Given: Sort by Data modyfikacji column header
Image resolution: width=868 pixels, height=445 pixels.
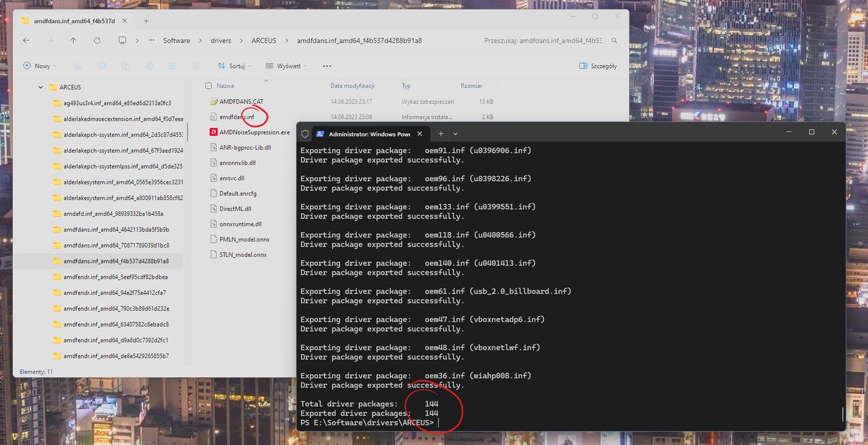Looking at the screenshot, I should (x=353, y=86).
